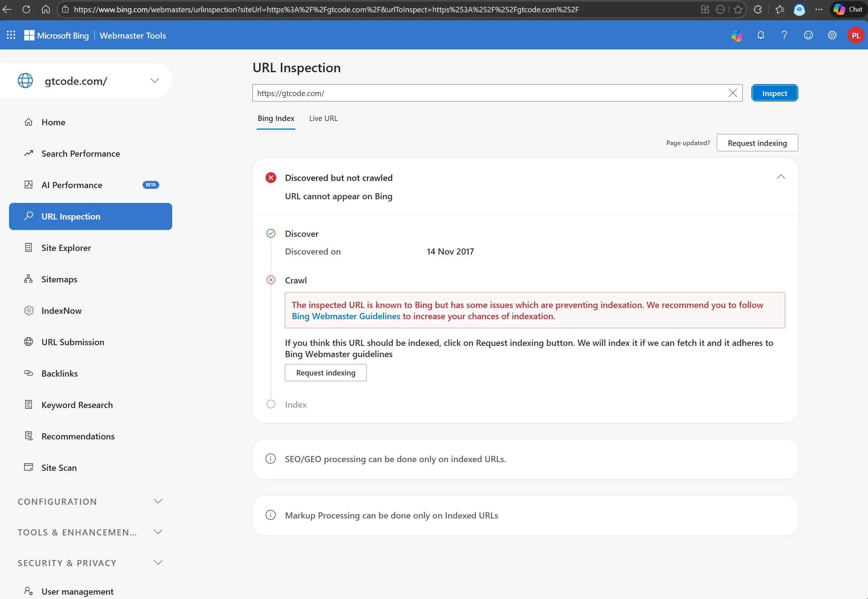868x599 pixels.
Task: Switch to the Live URL tab
Action: click(323, 118)
